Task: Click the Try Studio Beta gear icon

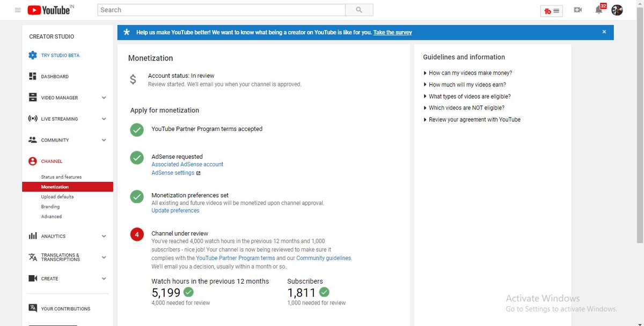Action: [x=33, y=55]
